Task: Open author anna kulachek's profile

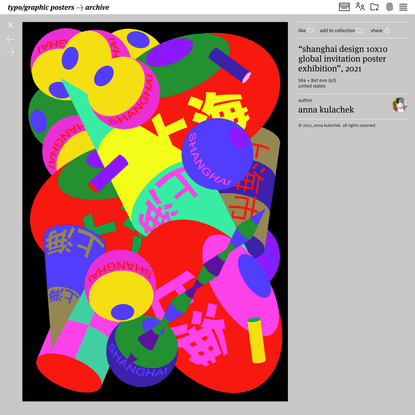Action: 326,110
